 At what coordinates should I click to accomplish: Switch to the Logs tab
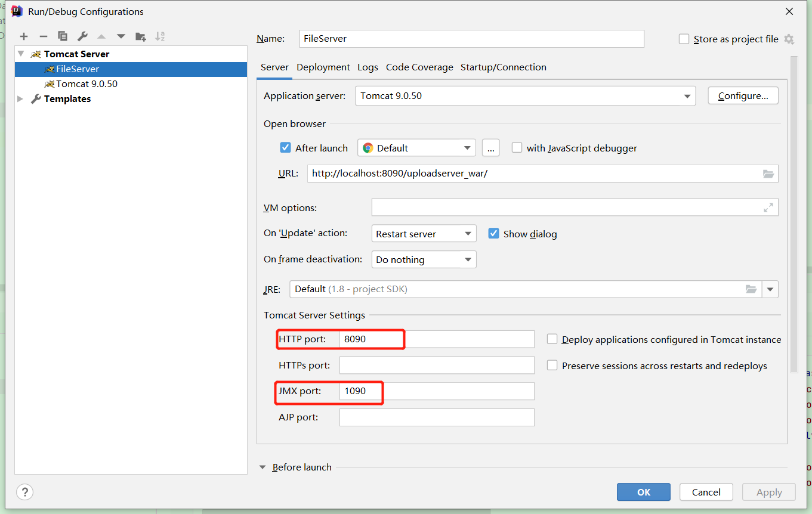[x=368, y=67]
